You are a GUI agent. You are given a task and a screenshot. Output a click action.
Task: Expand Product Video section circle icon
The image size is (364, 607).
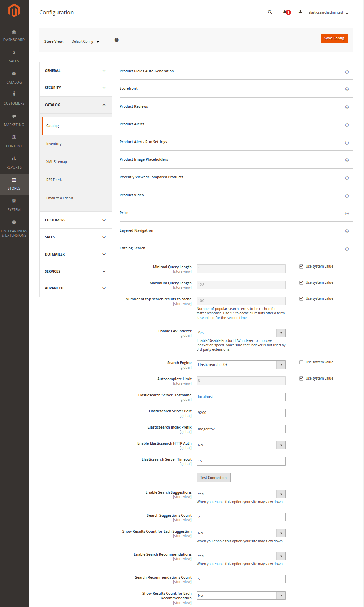pyautogui.click(x=347, y=196)
